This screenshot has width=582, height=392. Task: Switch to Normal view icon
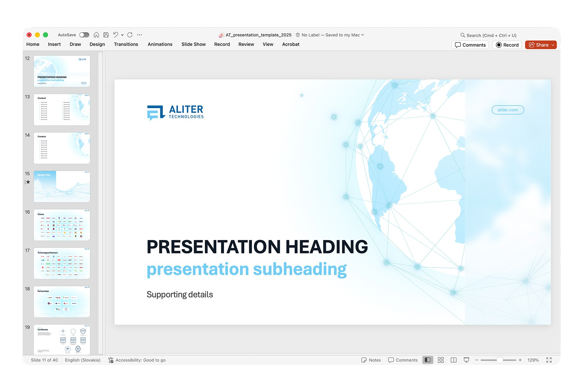point(428,360)
